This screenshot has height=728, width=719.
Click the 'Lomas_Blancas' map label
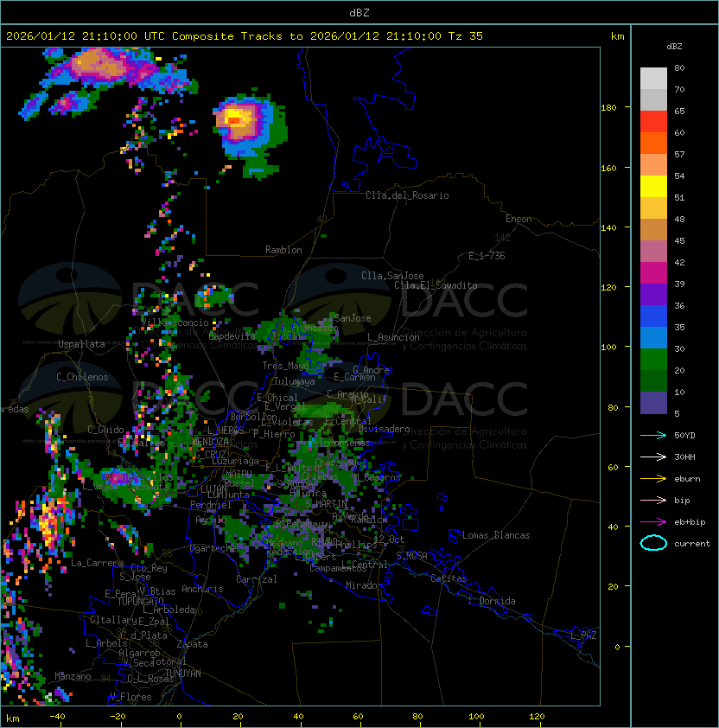tap(496, 535)
